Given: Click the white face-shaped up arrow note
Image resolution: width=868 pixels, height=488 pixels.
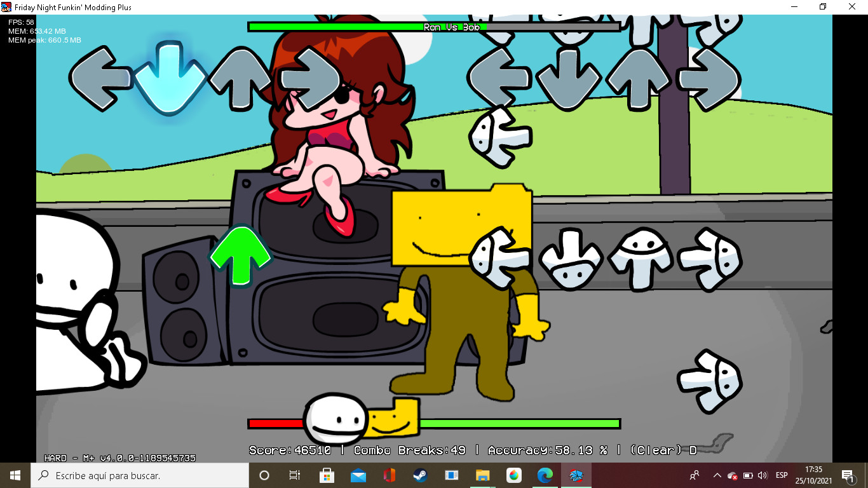Looking at the screenshot, I should (639, 259).
